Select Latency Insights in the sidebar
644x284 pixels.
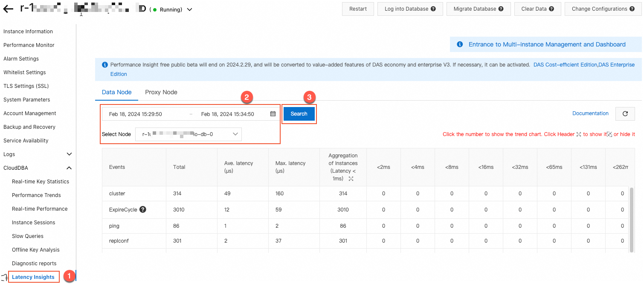[33, 277]
